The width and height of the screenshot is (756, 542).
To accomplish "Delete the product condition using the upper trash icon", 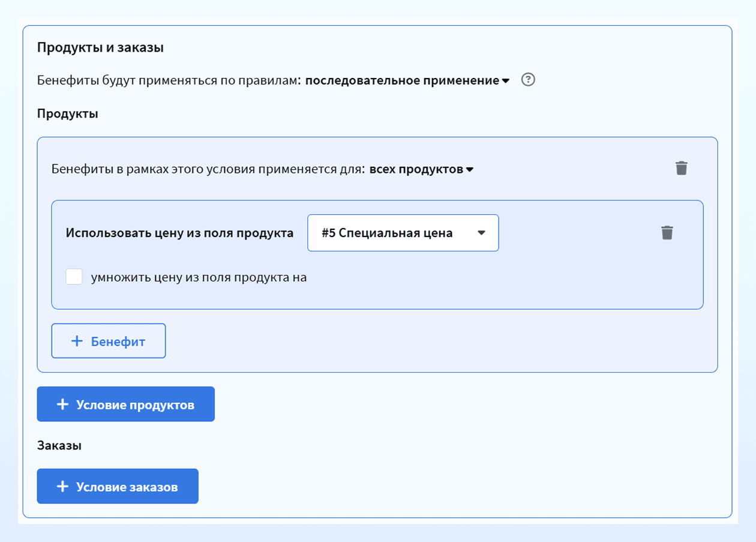I will 682,168.
